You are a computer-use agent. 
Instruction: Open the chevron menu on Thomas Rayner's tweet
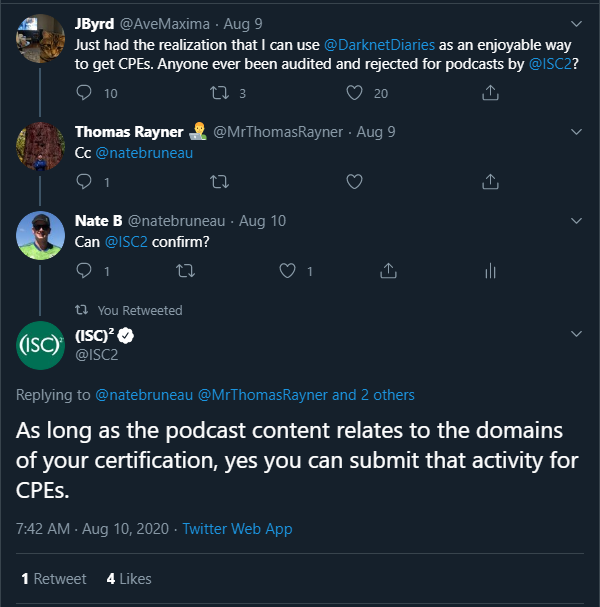[x=576, y=132]
